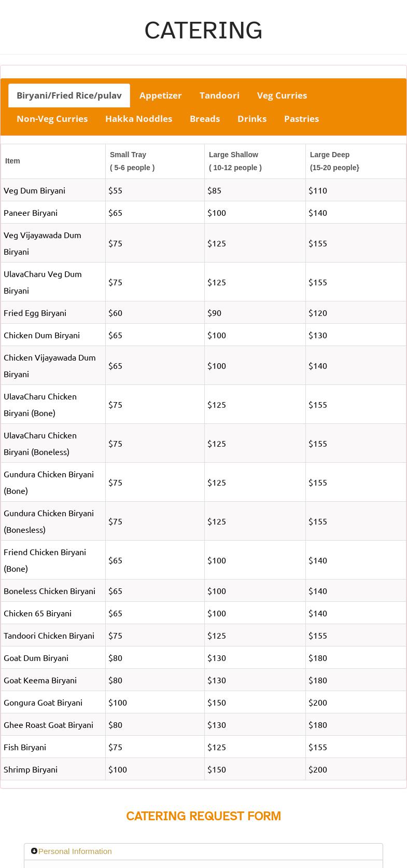Screen dimensions: 407x868
Task: Click the down-arrow icon beside Personal Information
Action: point(34,851)
